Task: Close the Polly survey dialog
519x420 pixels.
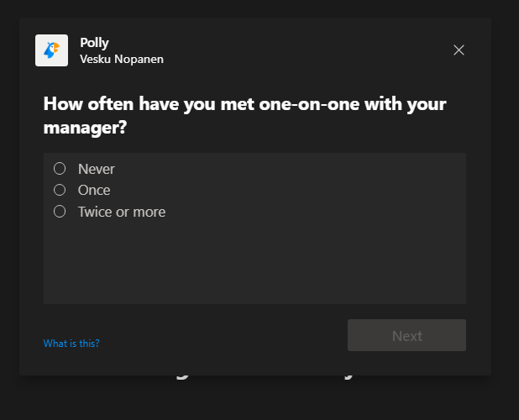Action: pyautogui.click(x=459, y=50)
